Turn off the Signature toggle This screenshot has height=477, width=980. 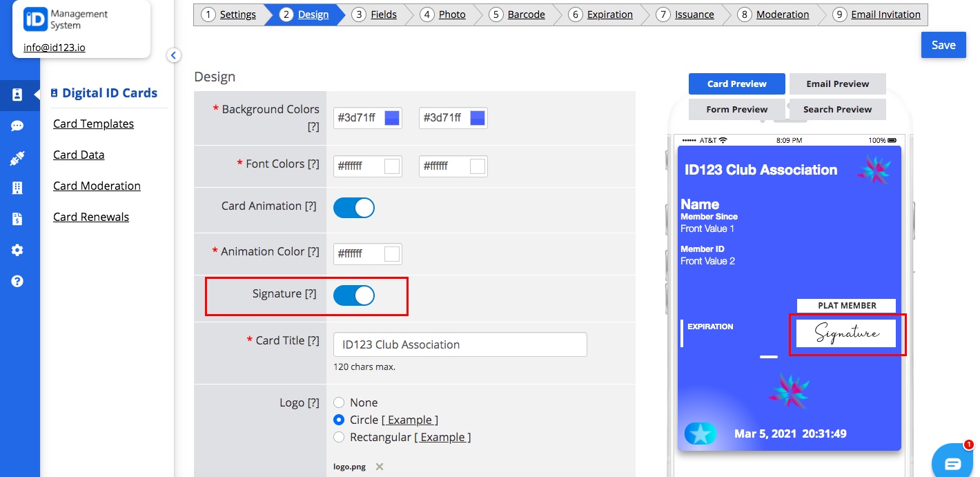[x=354, y=295]
